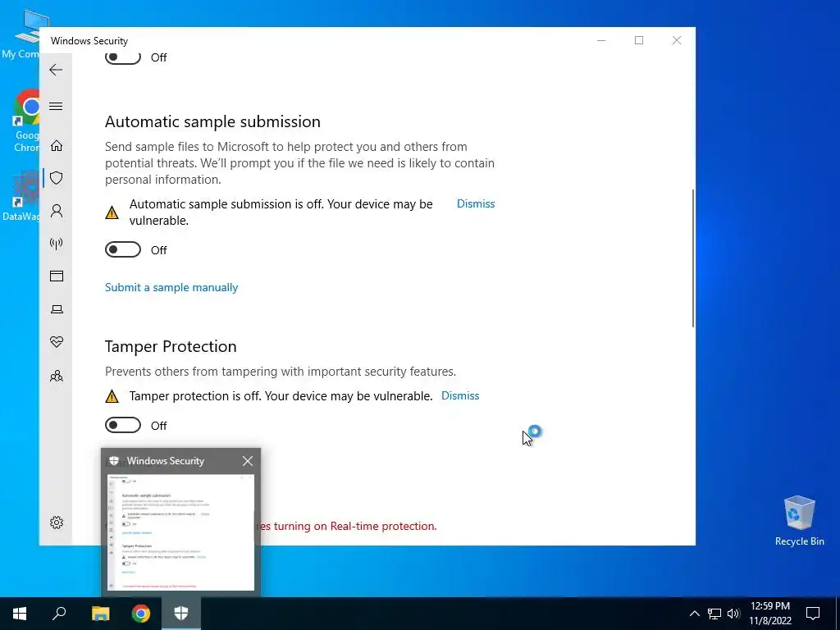Open Firewall & network protection icon
The image size is (840, 630).
tap(57, 244)
